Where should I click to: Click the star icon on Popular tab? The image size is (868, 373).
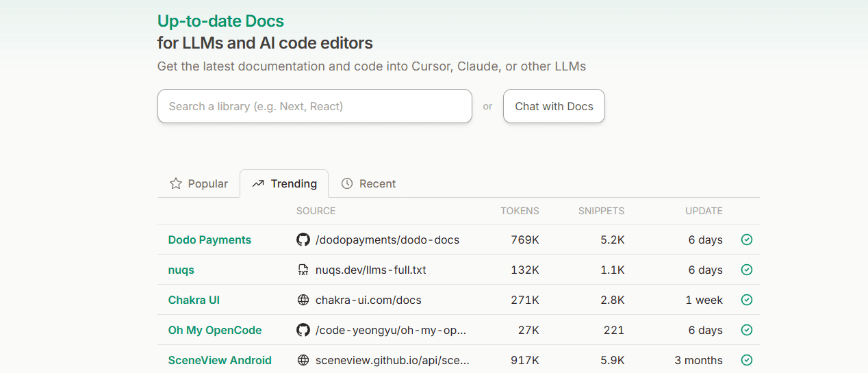pyautogui.click(x=176, y=183)
